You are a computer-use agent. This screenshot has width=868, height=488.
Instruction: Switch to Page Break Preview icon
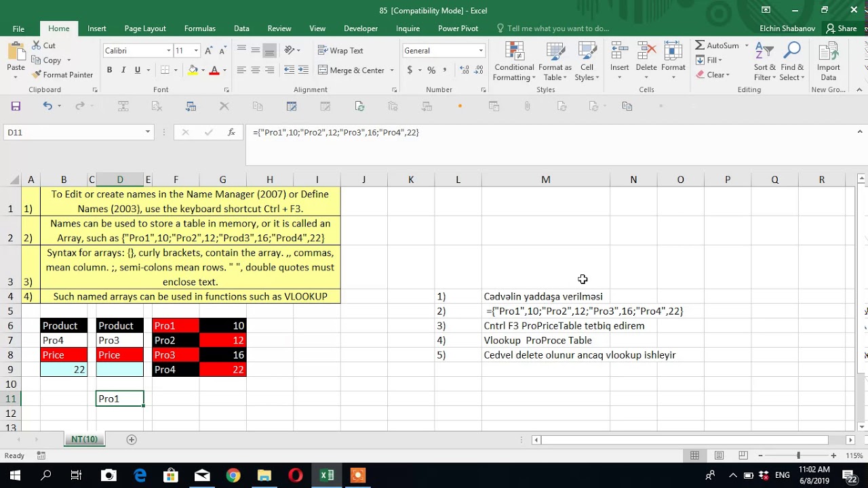point(743,455)
